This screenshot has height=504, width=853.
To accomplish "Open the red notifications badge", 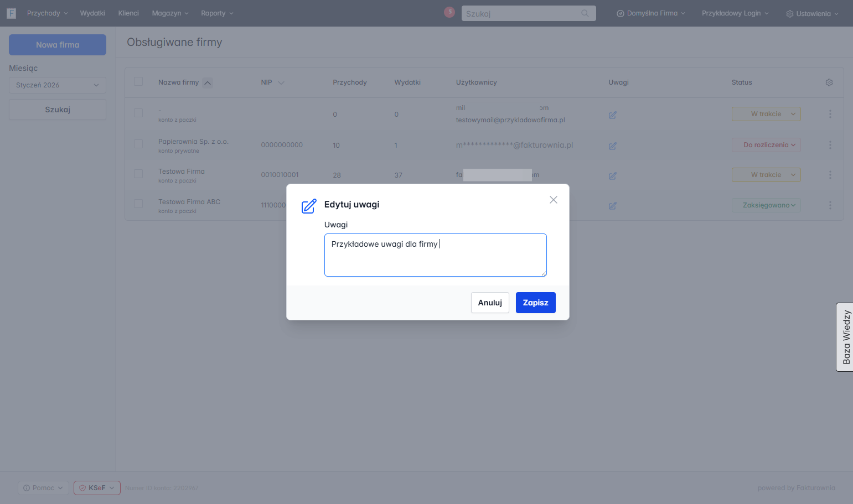I will click(x=449, y=12).
